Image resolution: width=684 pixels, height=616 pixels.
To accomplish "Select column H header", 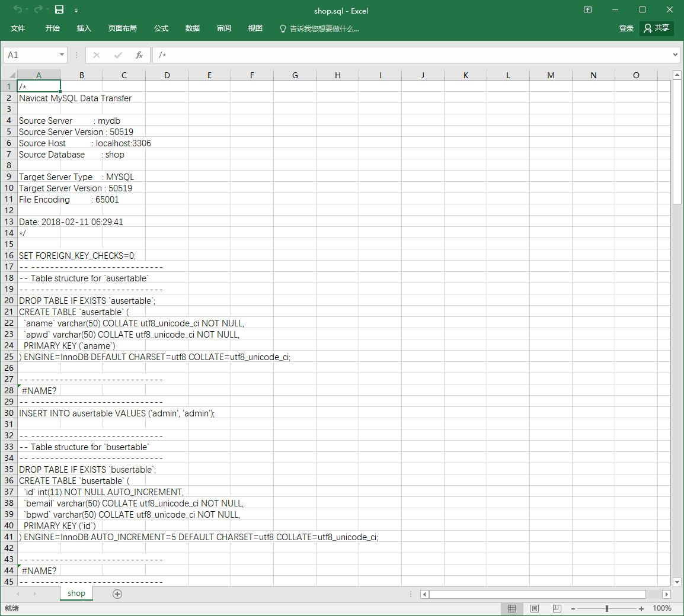I will click(338, 75).
